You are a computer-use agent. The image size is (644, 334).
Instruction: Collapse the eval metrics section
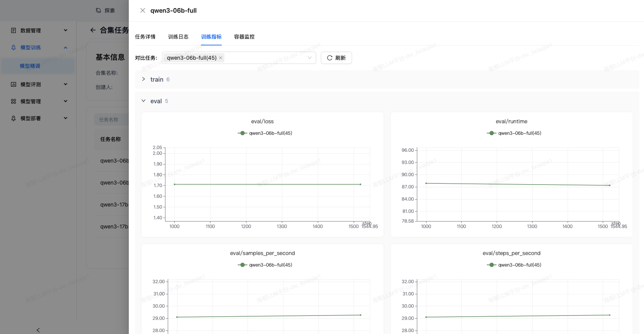coord(143,101)
